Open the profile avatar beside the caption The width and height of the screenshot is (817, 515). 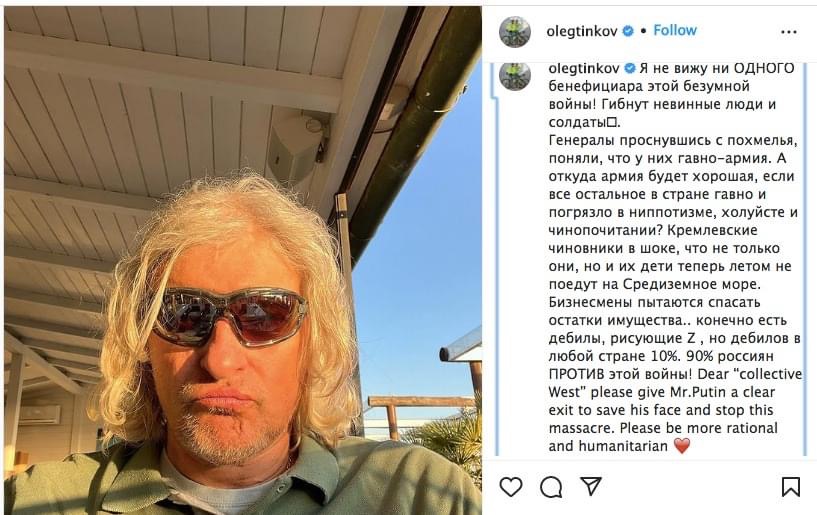point(515,76)
